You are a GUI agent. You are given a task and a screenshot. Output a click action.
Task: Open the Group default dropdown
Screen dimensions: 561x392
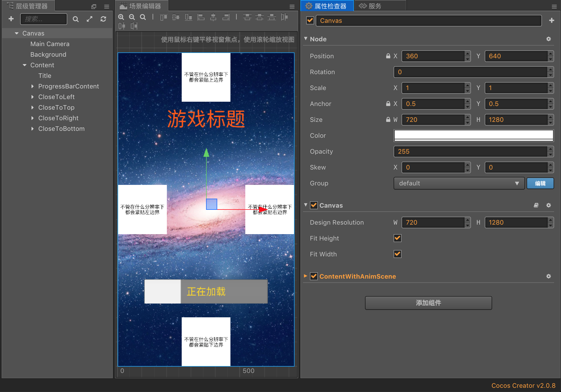click(x=459, y=183)
